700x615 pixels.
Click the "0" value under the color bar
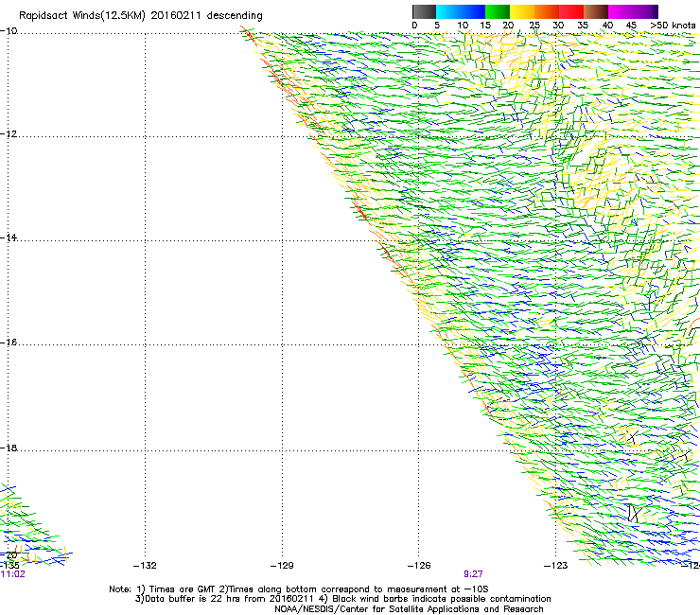click(414, 26)
